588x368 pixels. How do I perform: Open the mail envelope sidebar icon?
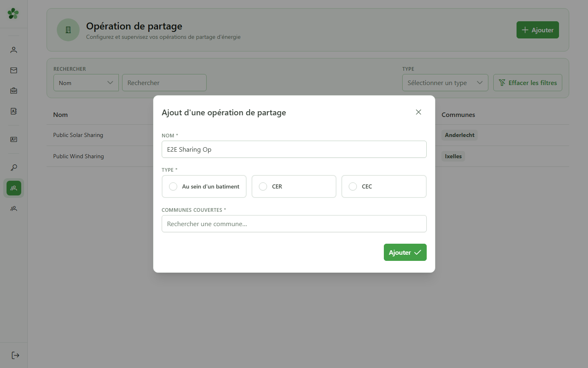click(x=14, y=70)
